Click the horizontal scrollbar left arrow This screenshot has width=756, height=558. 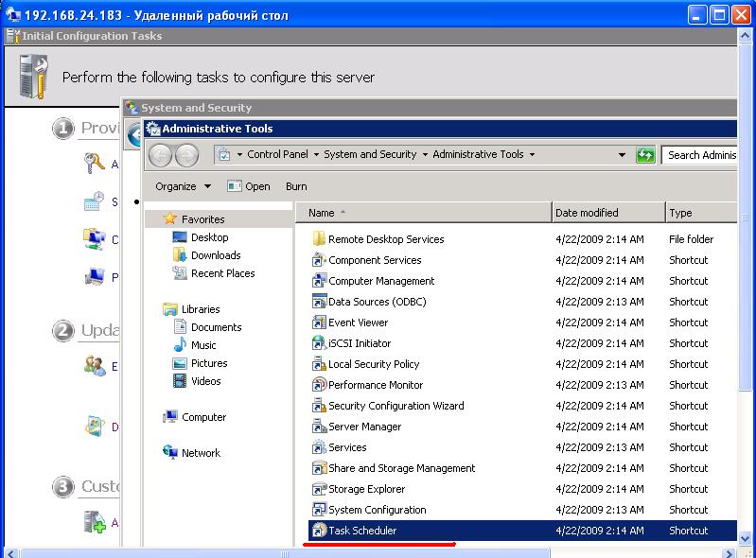coord(11,553)
